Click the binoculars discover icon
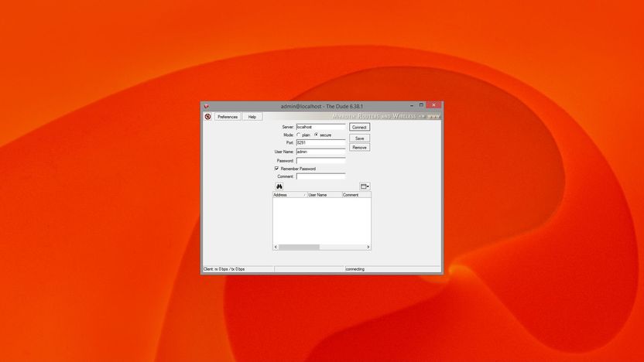 (x=279, y=186)
